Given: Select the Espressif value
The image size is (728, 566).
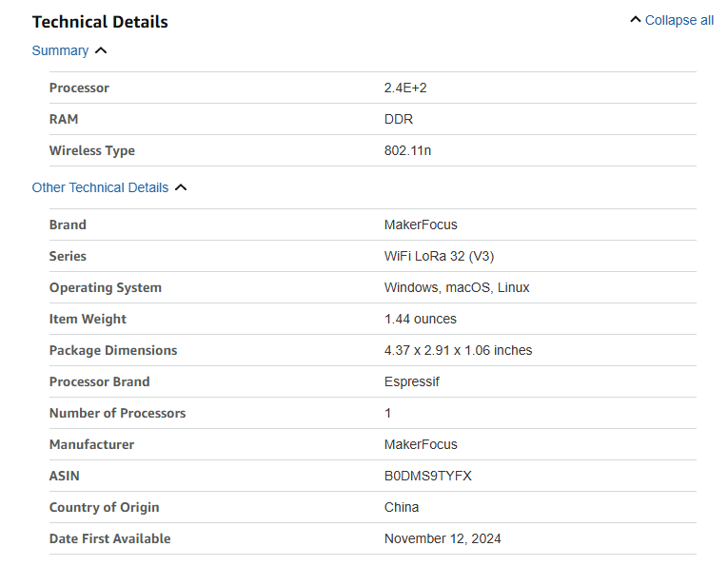Looking at the screenshot, I should coord(412,381).
